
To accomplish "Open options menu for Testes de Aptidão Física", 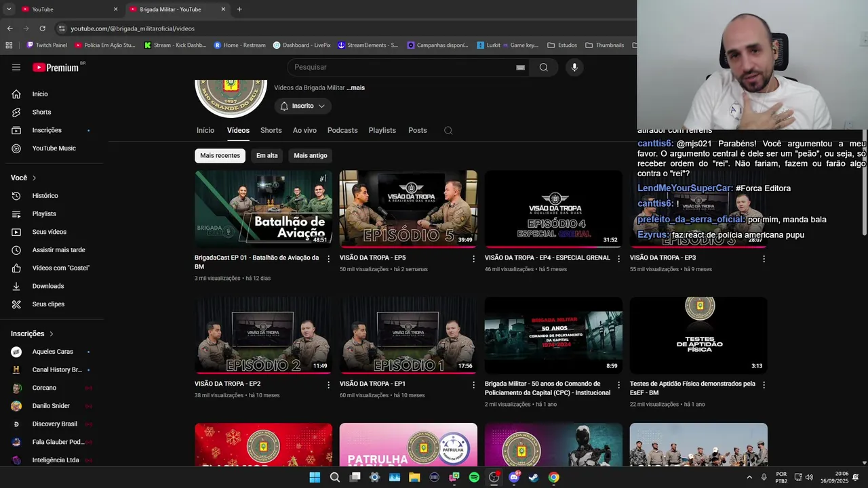I will pos(764,385).
